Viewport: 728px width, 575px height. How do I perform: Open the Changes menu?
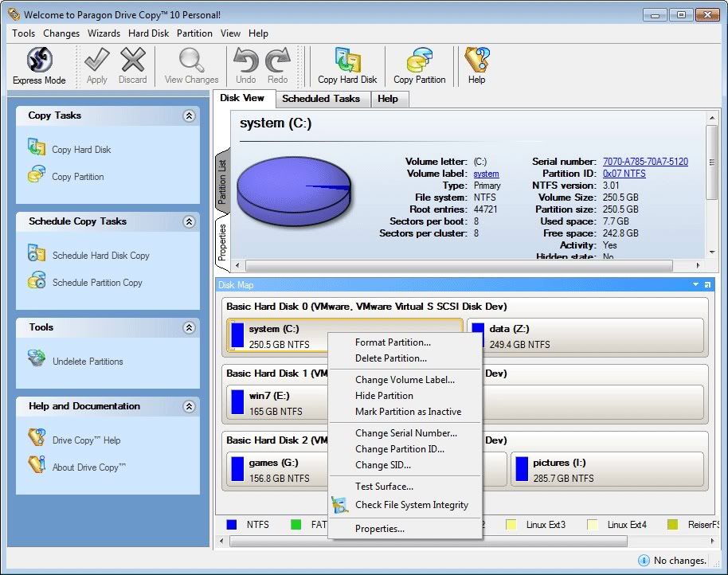(x=61, y=33)
